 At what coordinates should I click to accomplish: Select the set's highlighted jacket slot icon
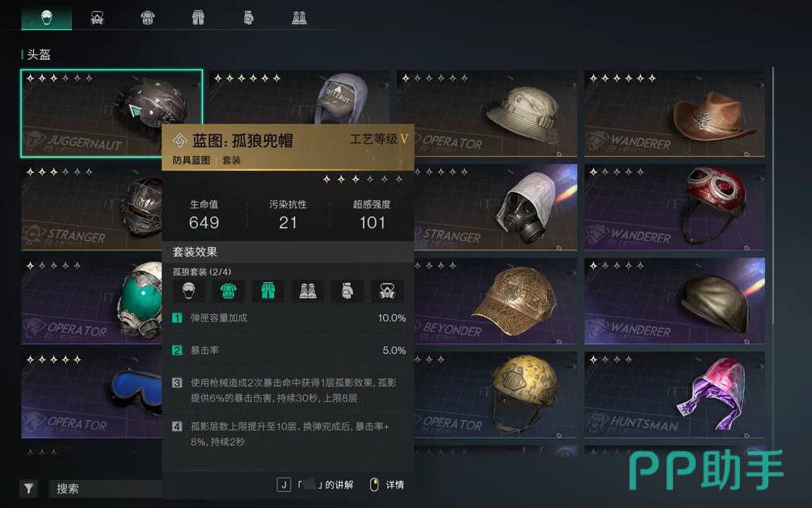(229, 291)
